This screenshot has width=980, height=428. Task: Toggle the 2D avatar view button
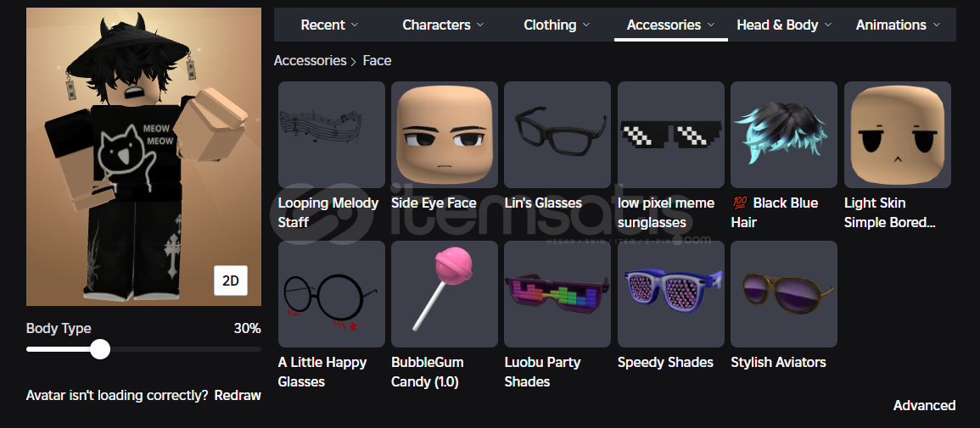pyautogui.click(x=231, y=281)
